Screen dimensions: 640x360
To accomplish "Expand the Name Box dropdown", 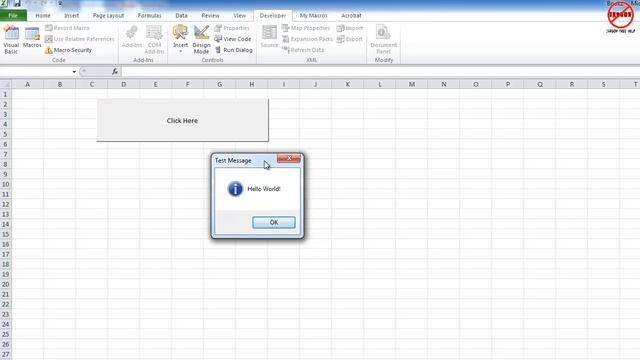I will (74, 72).
